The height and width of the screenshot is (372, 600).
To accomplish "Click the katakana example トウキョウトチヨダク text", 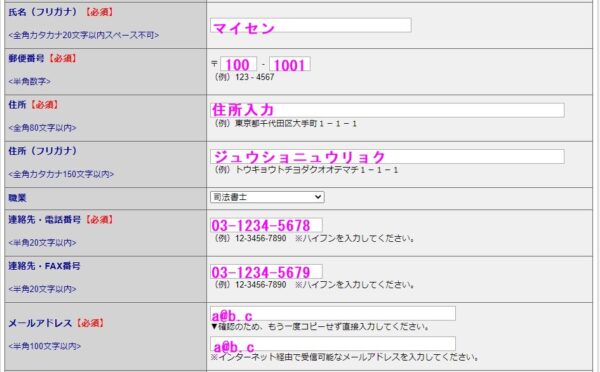I will pyautogui.click(x=306, y=170).
